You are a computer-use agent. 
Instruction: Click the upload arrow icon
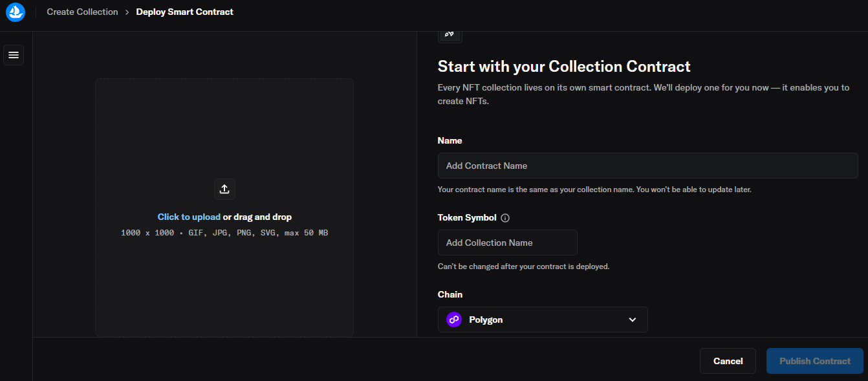[224, 189]
